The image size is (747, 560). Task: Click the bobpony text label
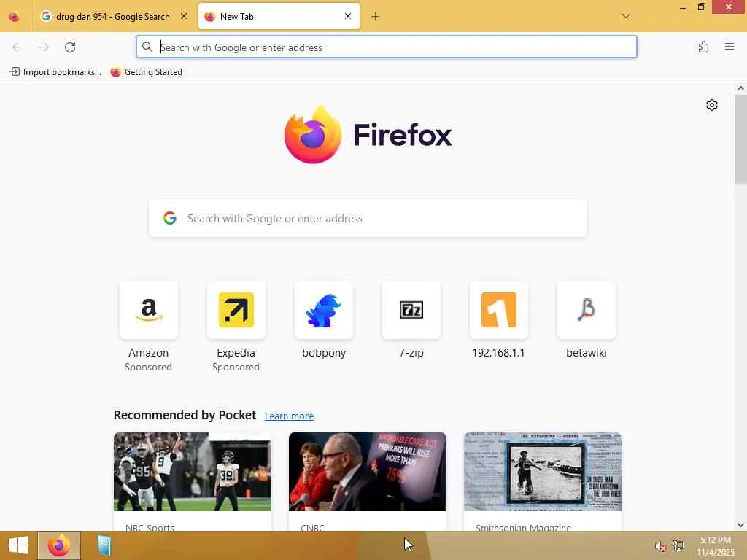click(x=324, y=353)
